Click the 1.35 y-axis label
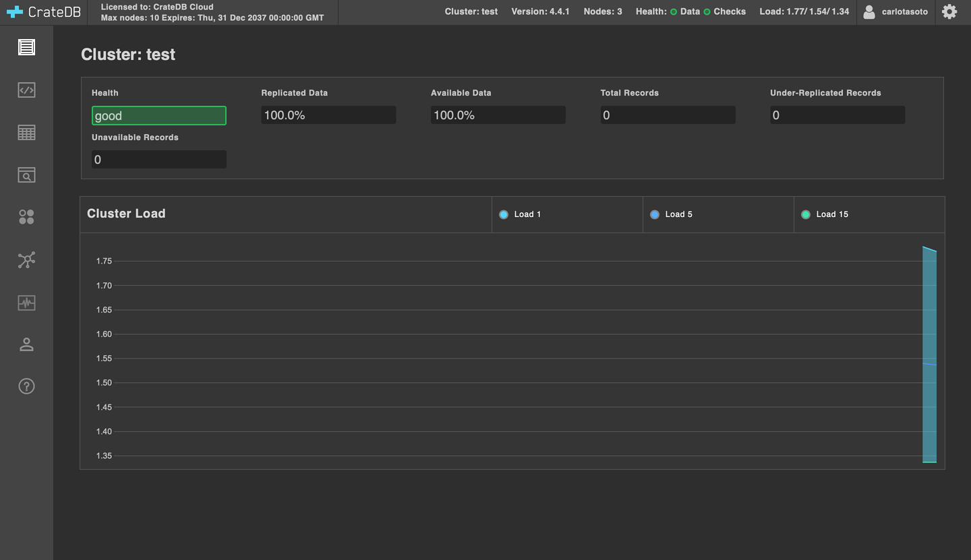This screenshot has width=971, height=560. [104, 456]
